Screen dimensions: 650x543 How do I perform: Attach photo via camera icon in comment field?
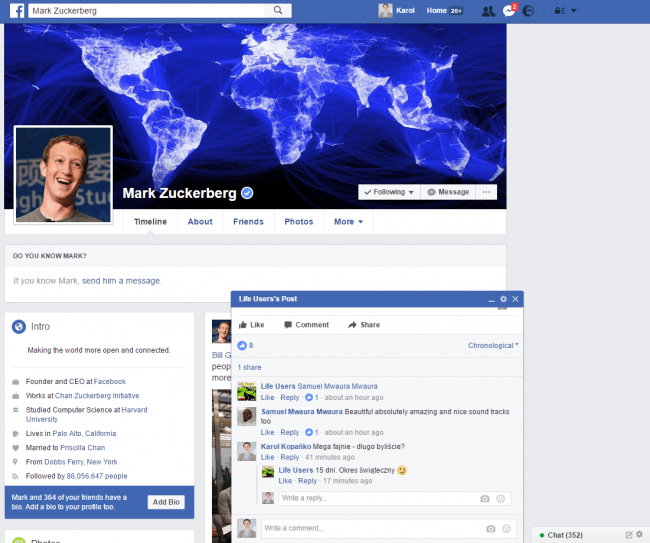(x=491, y=528)
